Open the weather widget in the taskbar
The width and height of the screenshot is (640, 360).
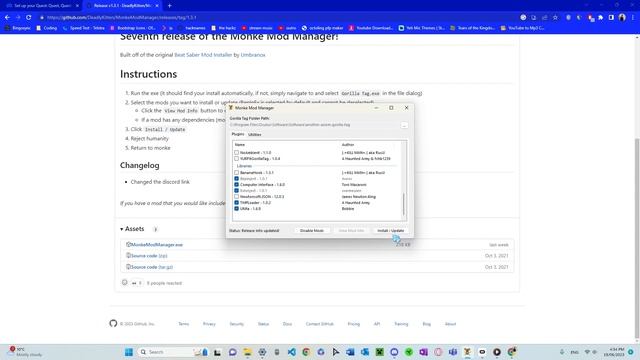point(25,352)
